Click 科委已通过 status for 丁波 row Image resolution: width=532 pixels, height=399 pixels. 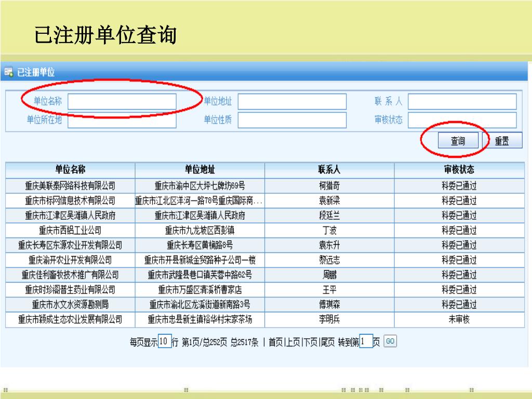click(x=459, y=230)
